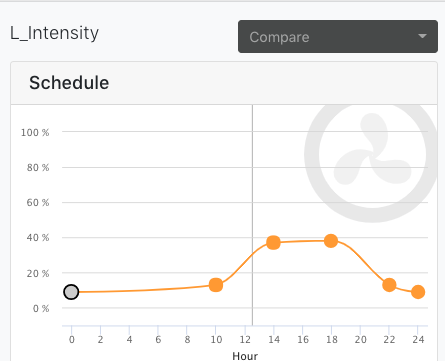The image size is (445, 361).
Task: Select the orange schedule point at hour 10
Action: click(216, 285)
